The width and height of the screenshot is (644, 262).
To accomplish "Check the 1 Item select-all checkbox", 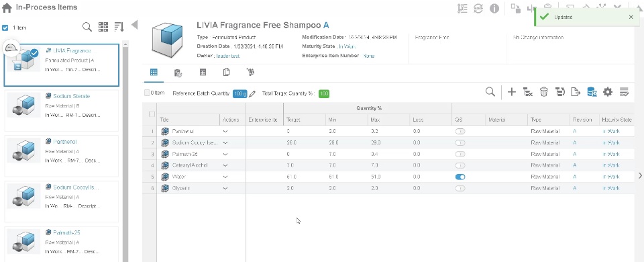I will [5, 28].
